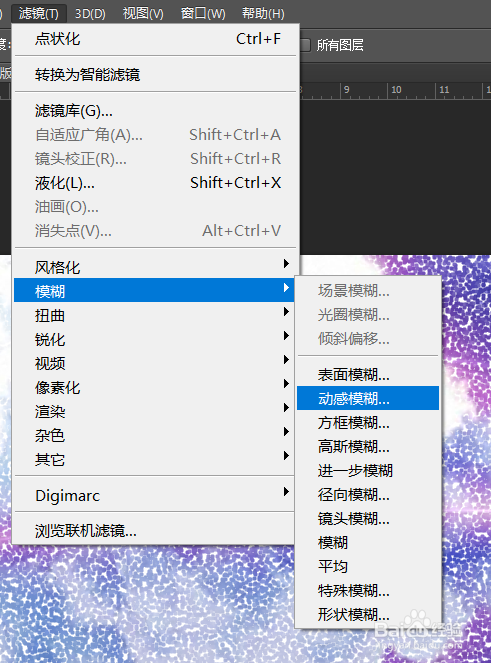This screenshot has width=491, height=663.
Task: Choose 特殊模糊... smart blur
Action: coord(368,590)
